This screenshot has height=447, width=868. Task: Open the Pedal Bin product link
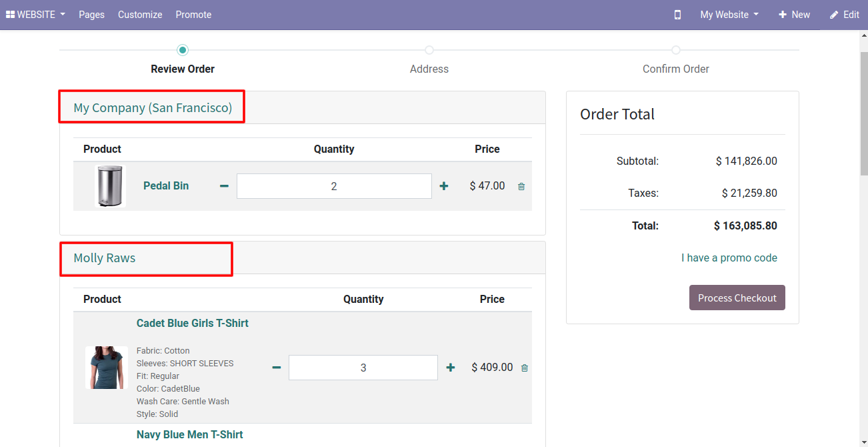[166, 185]
